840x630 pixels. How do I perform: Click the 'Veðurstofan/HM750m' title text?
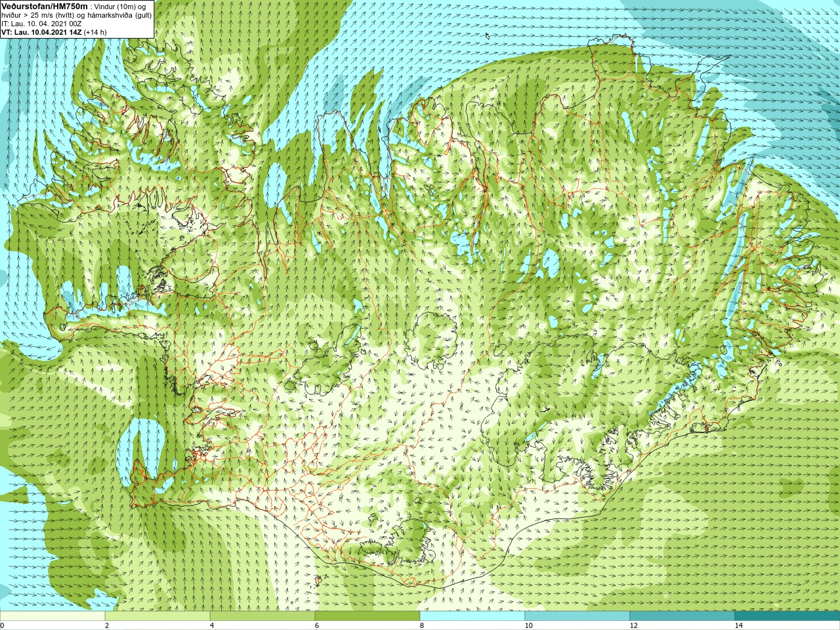45,6
